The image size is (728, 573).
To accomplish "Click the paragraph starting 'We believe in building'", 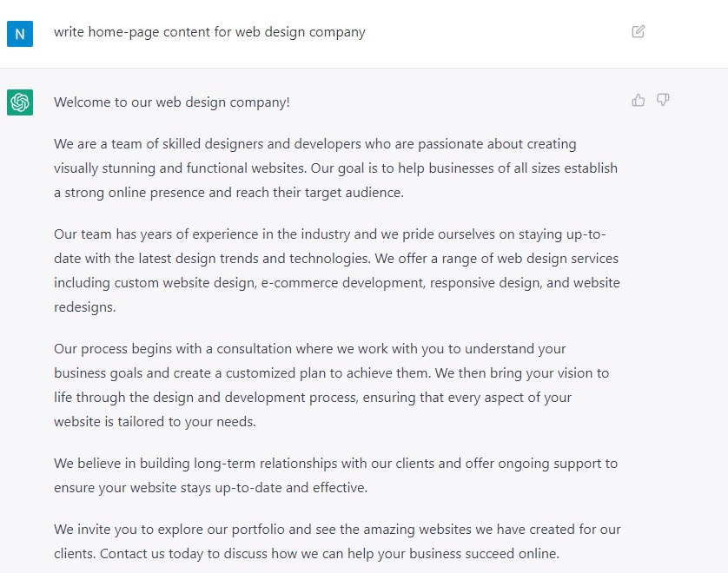I will [x=335, y=475].
